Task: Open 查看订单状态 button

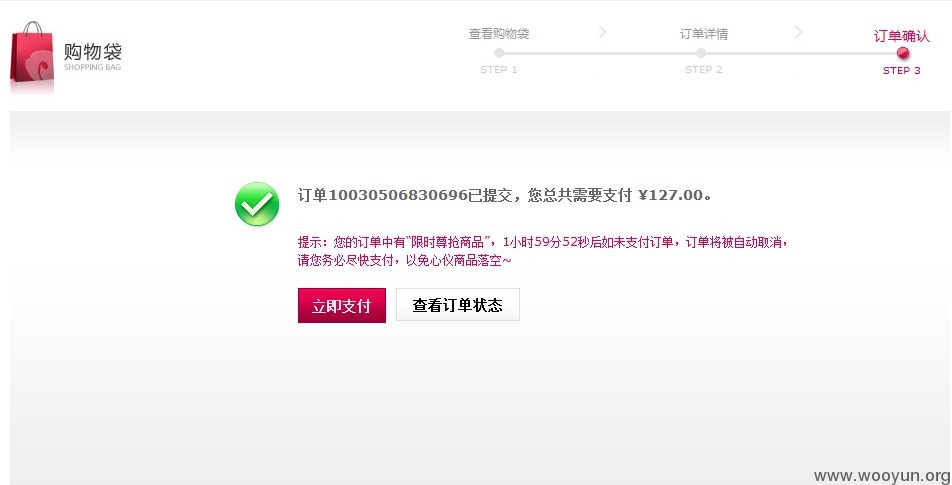Action: 458,305
